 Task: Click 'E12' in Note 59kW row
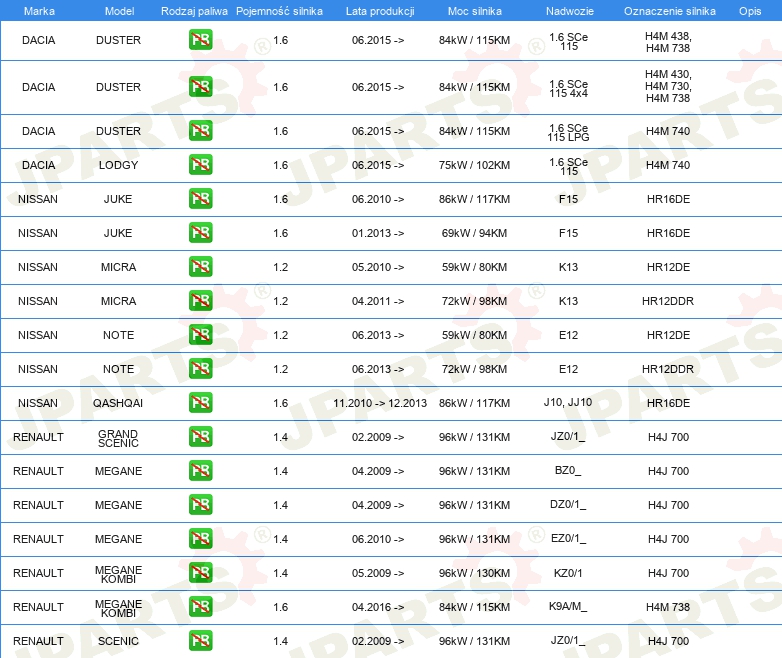coord(568,335)
